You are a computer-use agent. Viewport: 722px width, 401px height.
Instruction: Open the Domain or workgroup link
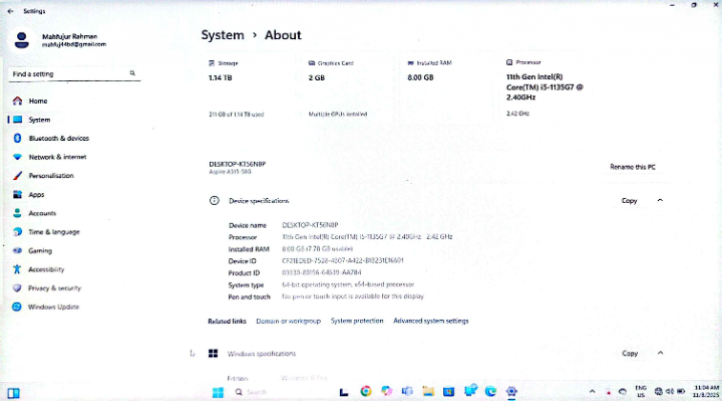click(288, 321)
